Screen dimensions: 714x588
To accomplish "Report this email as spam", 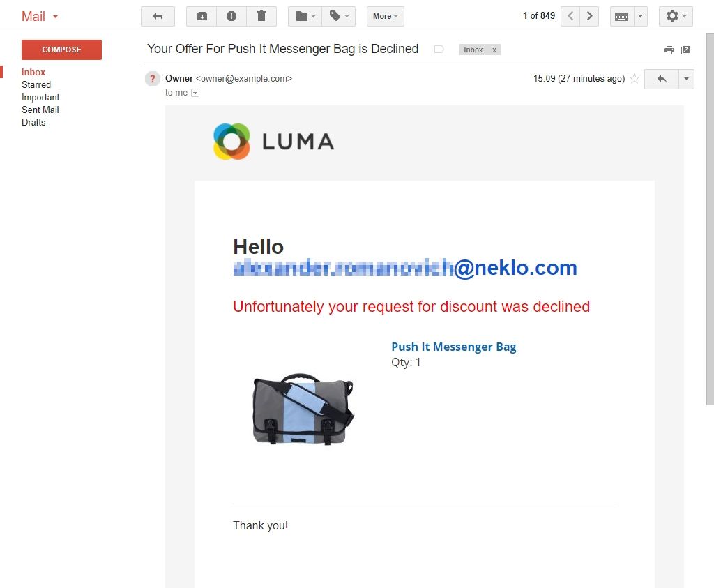I will pyautogui.click(x=231, y=17).
